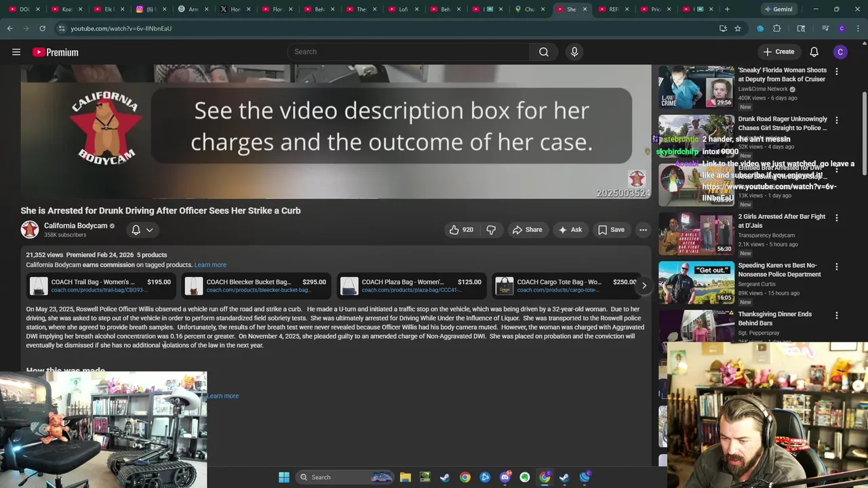This screenshot has width=868, height=488.
Task: Open a new browser tab
Action: 727,9
